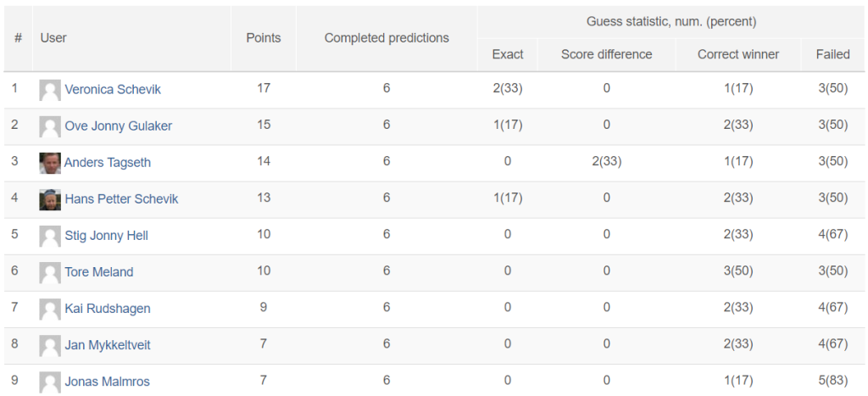Open Hans Petter Schevik's name link
868x396 pixels.
pos(121,198)
